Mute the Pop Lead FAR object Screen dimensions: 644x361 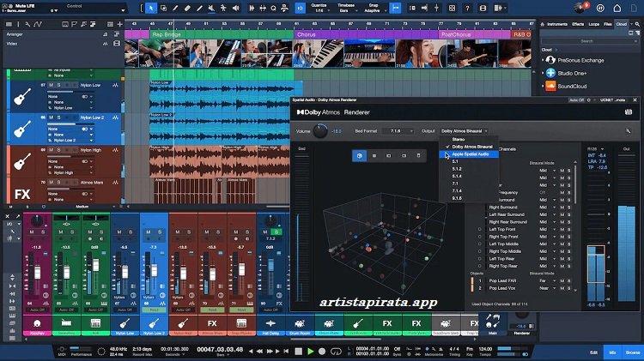(562, 280)
